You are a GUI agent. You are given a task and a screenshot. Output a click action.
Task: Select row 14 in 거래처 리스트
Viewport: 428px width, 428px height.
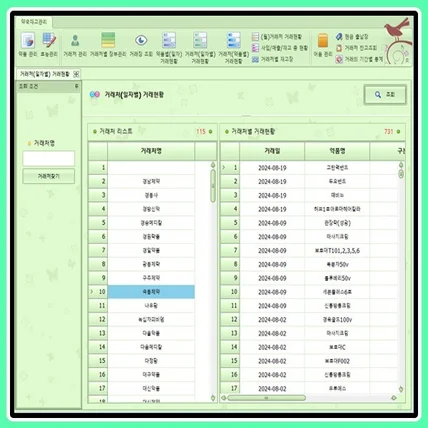pos(151,347)
